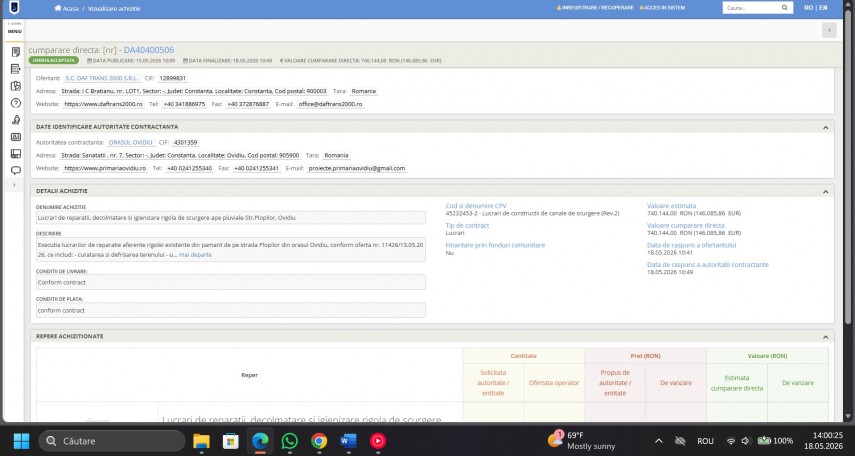Open the help question mark sidebar icon

point(16,103)
